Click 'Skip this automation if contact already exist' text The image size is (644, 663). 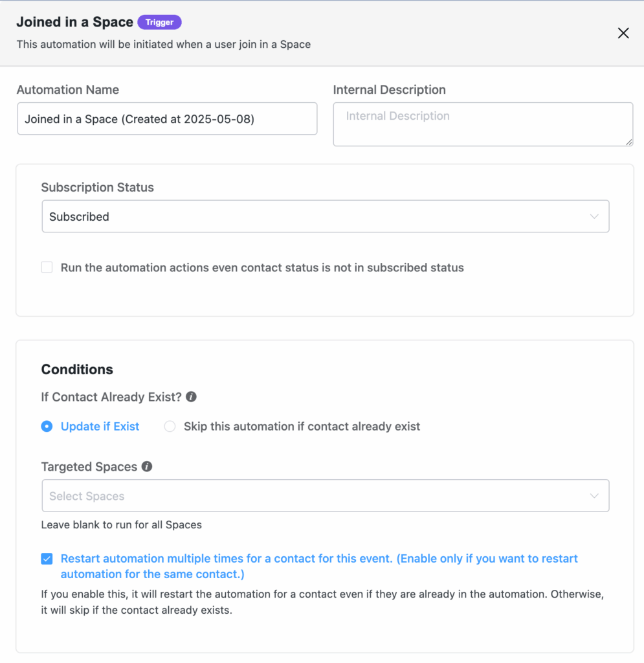tap(302, 427)
